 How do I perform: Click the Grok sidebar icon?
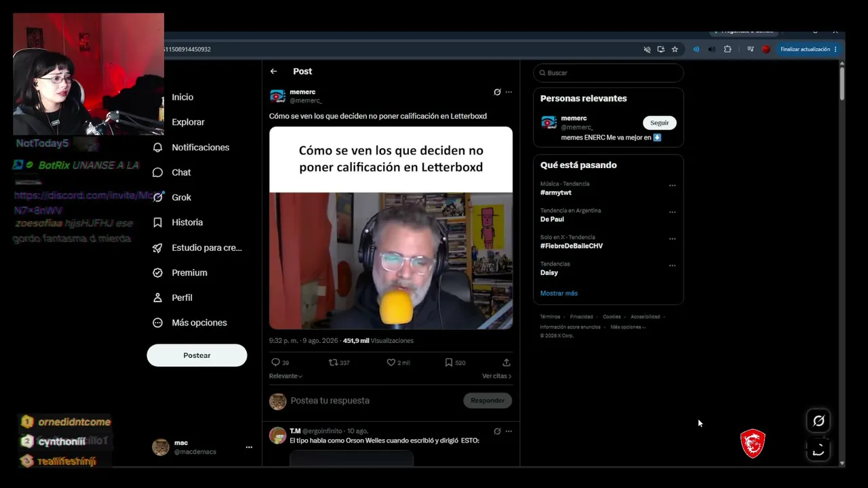[x=157, y=197]
